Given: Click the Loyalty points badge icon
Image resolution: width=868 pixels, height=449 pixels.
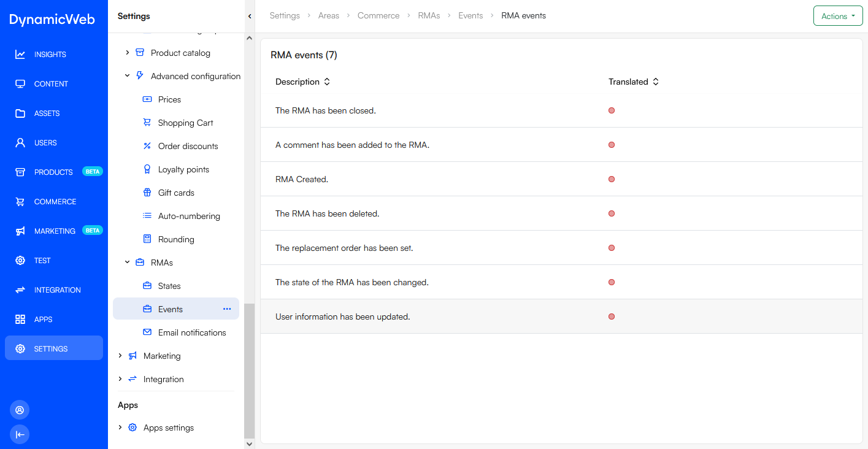Looking at the screenshot, I should (x=147, y=169).
